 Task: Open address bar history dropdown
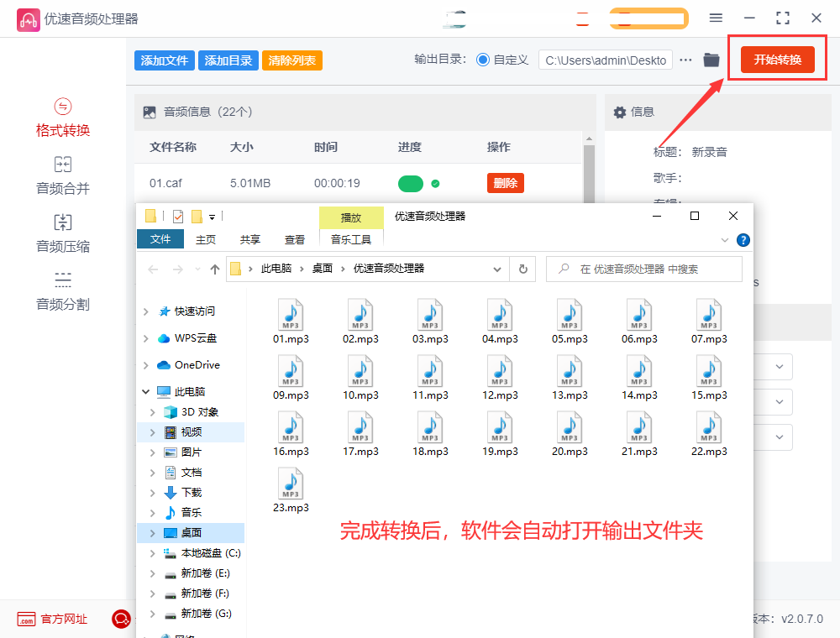(x=497, y=269)
